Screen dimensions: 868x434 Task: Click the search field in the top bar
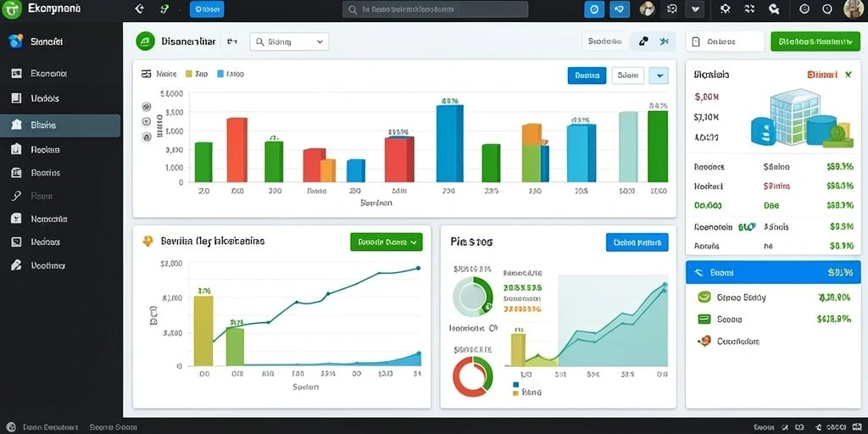[x=435, y=9]
